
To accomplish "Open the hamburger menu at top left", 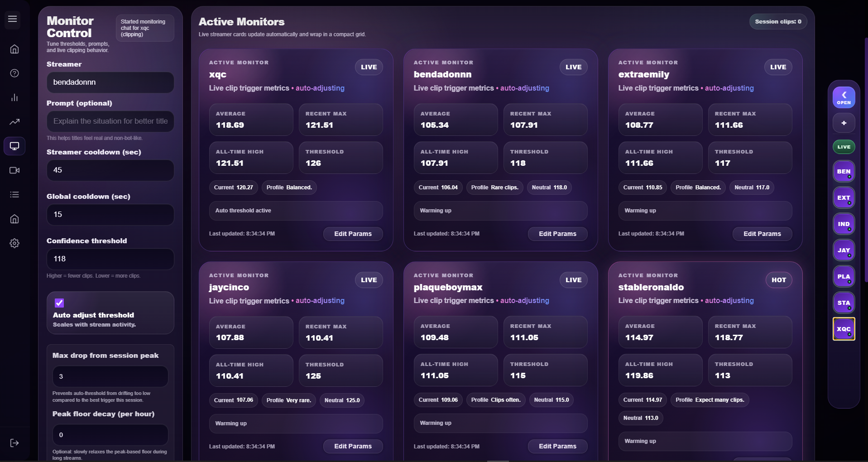I will pyautogui.click(x=12, y=19).
